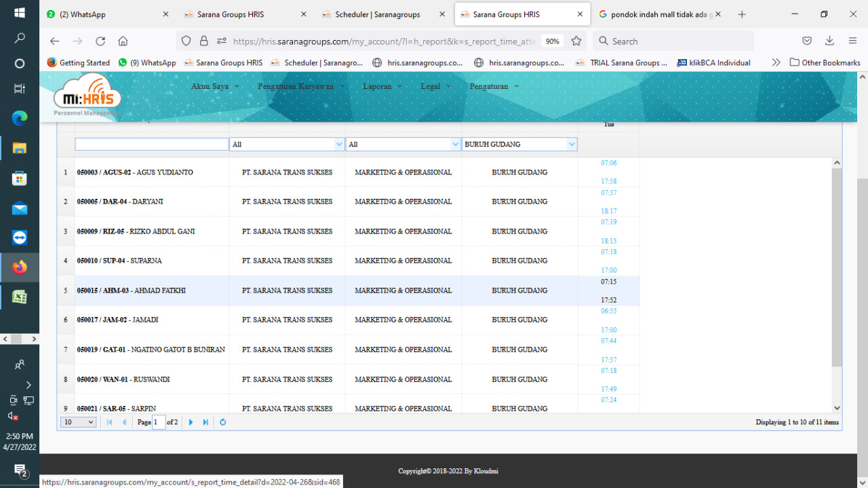Expand the Pengaturan menu
This screenshot has width=868, height=488.
pos(494,86)
